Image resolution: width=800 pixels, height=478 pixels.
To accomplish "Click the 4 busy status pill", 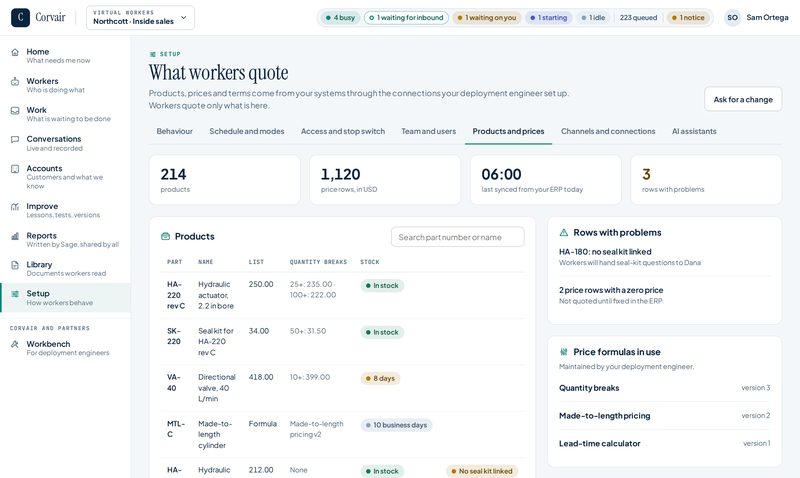I will [x=340, y=18].
